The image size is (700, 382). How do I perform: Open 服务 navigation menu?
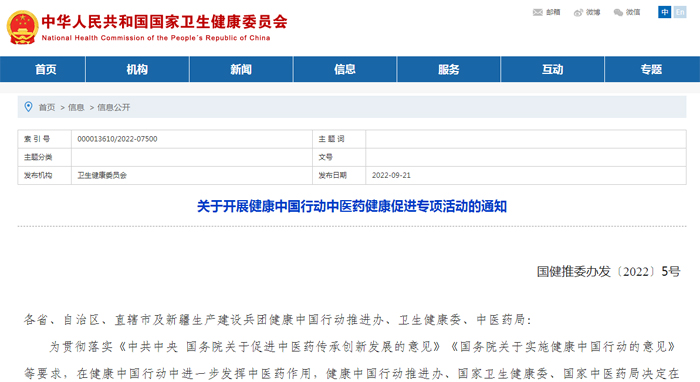click(449, 69)
